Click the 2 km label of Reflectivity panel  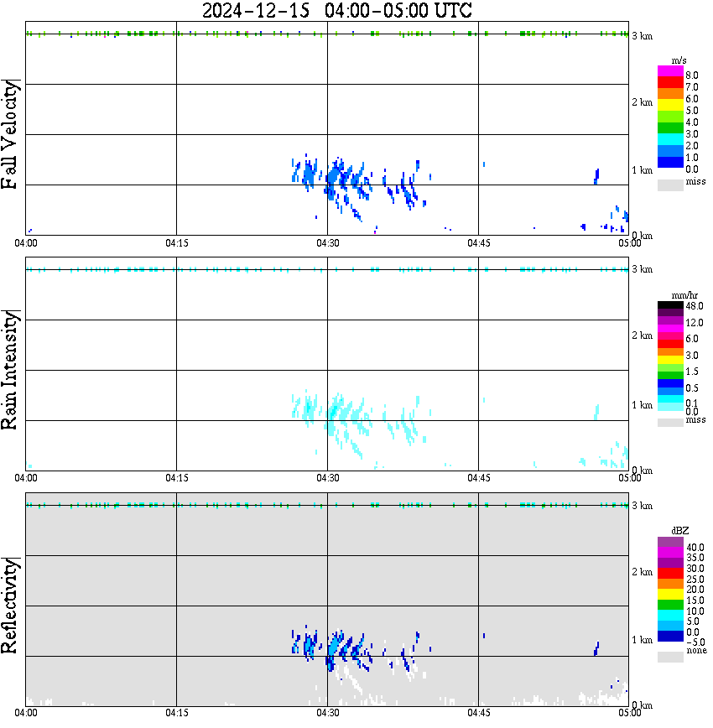642,572
